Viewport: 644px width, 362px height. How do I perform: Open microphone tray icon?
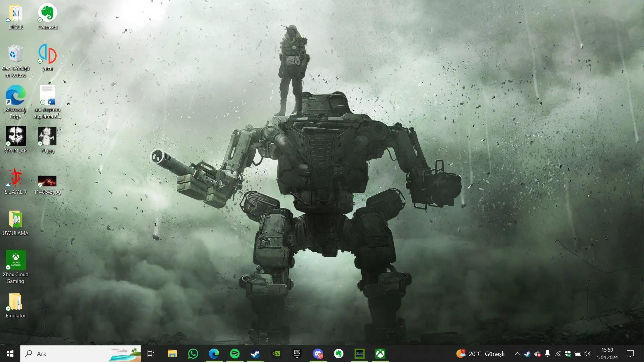click(x=547, y=354)
